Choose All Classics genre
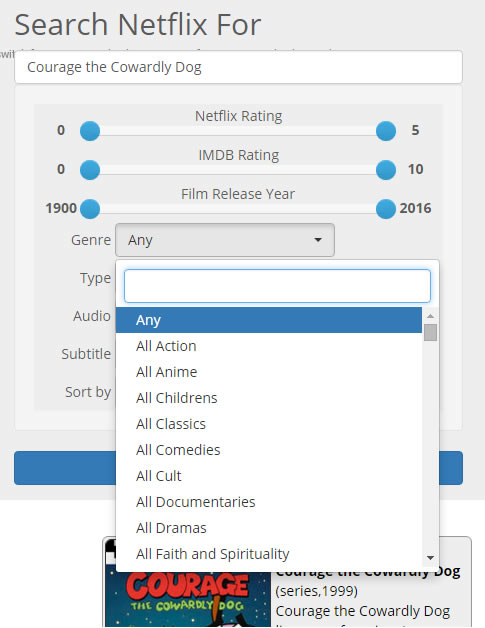Screen dimensions: 485x628 (269, 424)
